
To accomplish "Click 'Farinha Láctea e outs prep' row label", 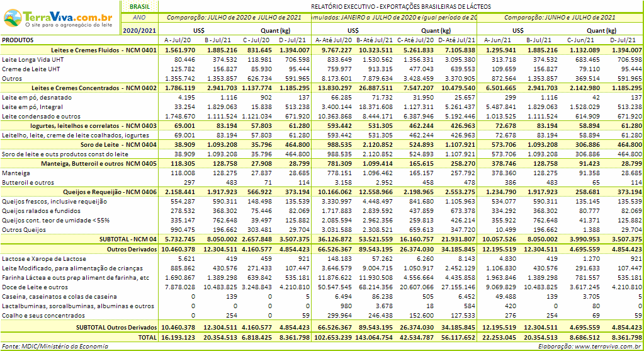I will point(76,279).
